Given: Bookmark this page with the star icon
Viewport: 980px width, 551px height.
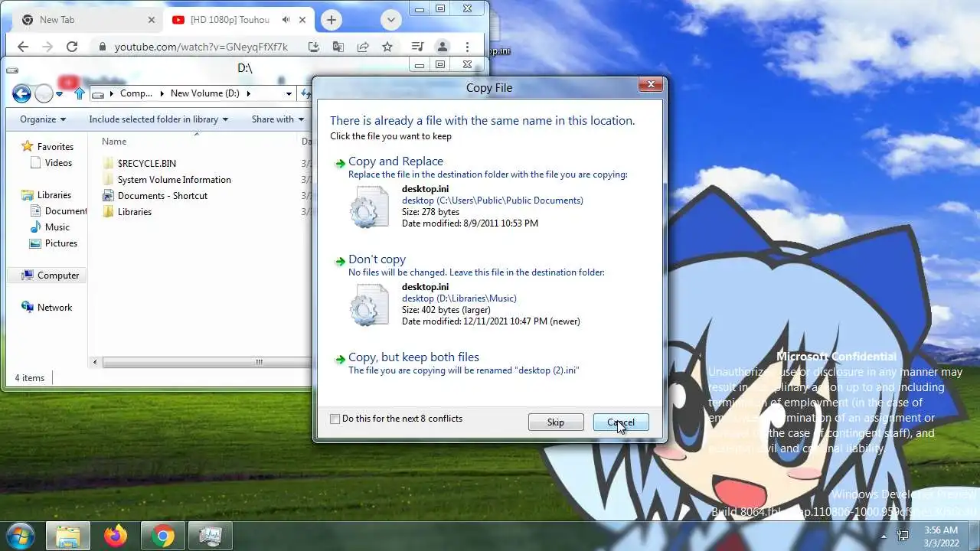Looking at the screenshot, I should coord(387,47).
